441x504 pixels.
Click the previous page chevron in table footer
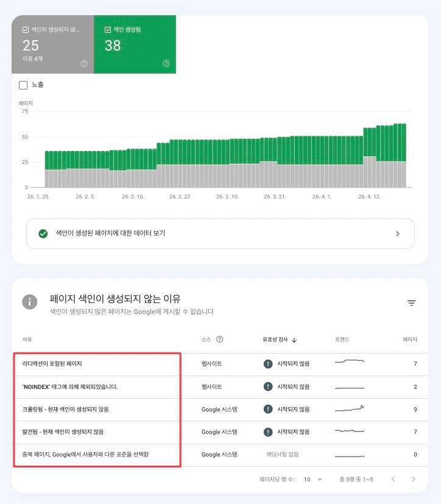pyautogui.click(x=393, y=480)
